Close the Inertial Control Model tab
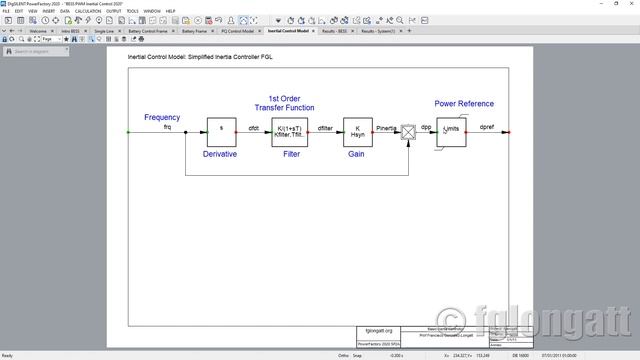This screenshot has width=640, height=360. (x=313, y=31)
